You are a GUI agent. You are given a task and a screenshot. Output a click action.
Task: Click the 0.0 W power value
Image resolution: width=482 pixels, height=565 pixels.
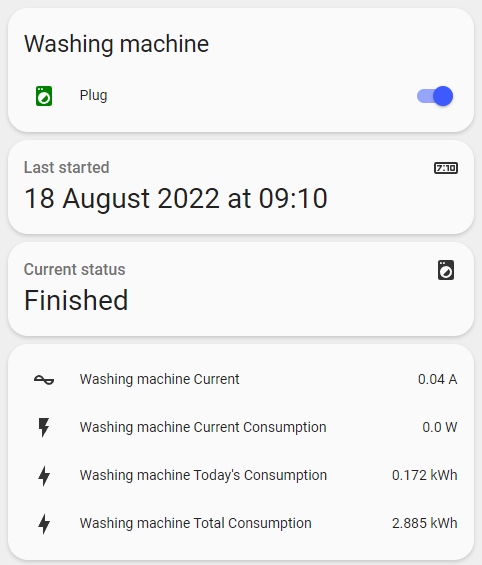point(439,427)
